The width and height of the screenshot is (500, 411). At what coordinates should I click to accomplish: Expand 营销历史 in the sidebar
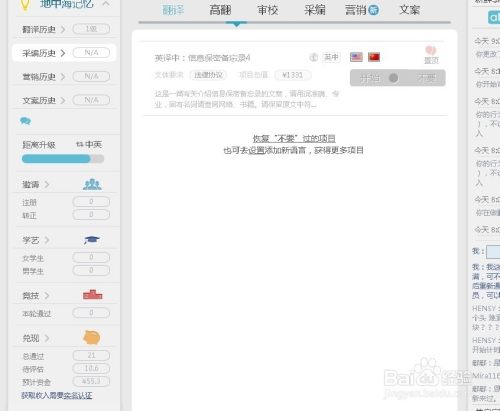point(44,77)
